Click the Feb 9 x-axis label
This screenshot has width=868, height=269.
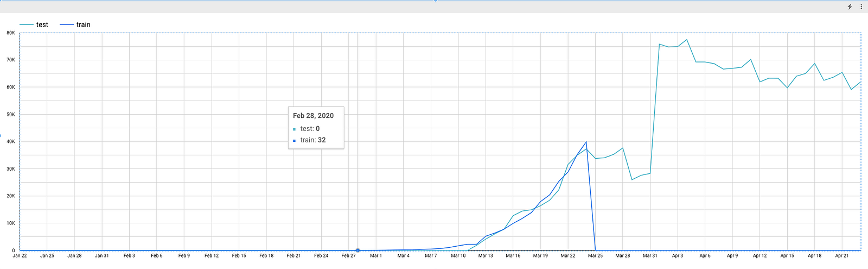(x=184, y=255)
